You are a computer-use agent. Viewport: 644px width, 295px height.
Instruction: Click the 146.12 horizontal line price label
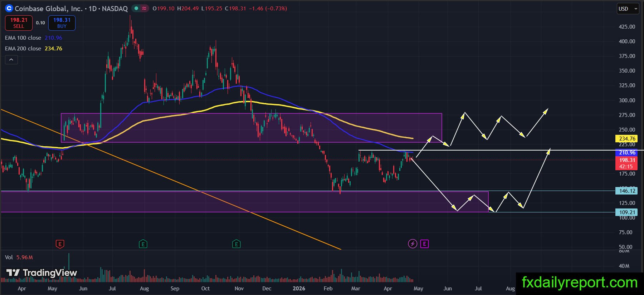pyautogui.click(x=627, y=191)
